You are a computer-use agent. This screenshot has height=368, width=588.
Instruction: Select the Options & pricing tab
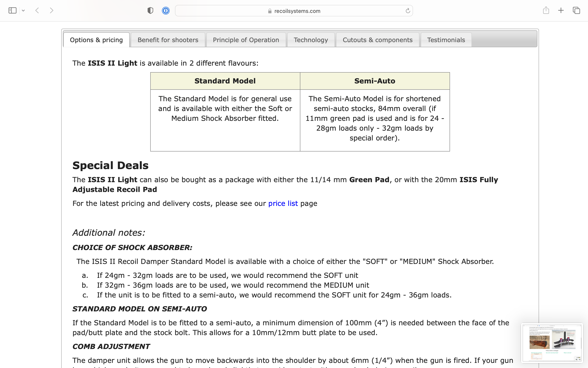[x=96, y=40]
